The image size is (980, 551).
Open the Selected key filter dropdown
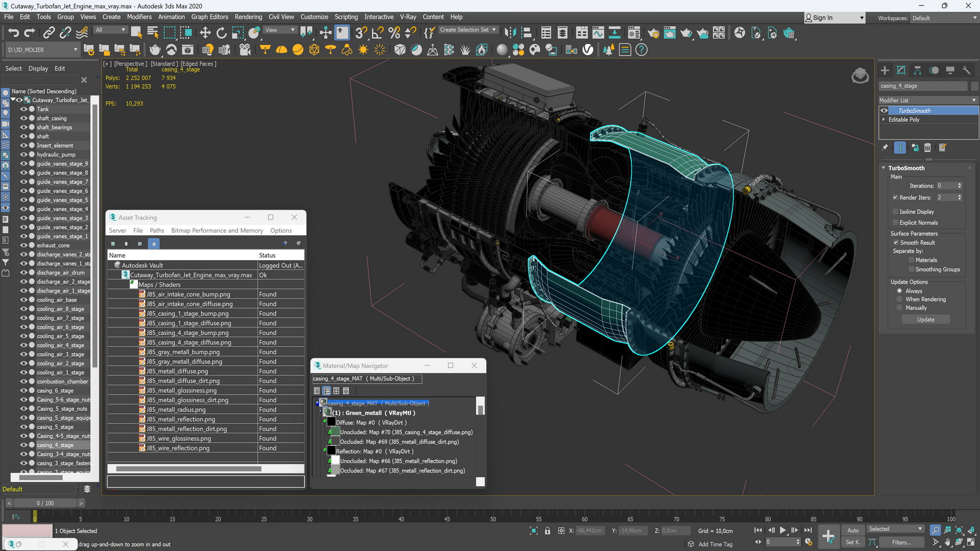(896, 529)
